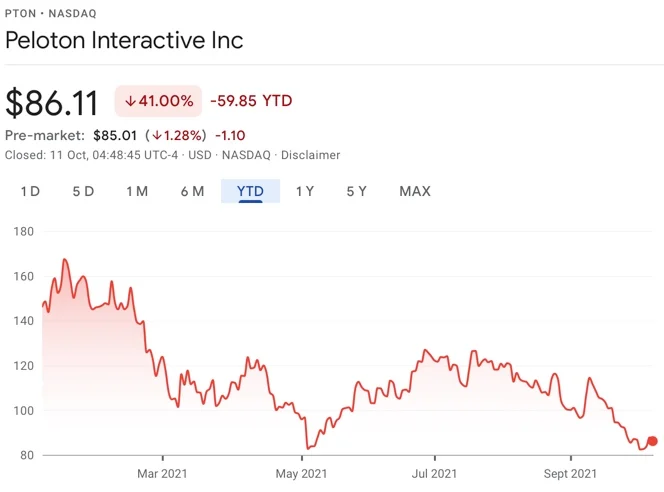Switch to the 1Y chart range
The image size is (664, 492).
click(x=304, y=191)
